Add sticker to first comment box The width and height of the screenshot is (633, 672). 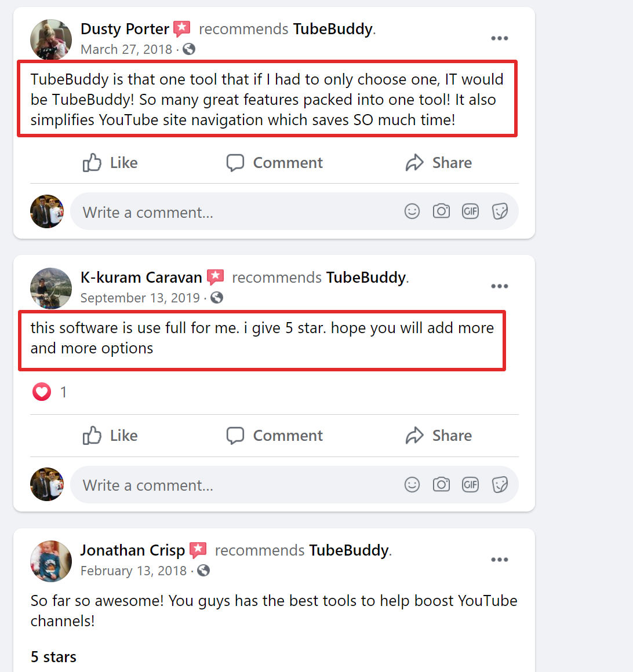point(500,211)
